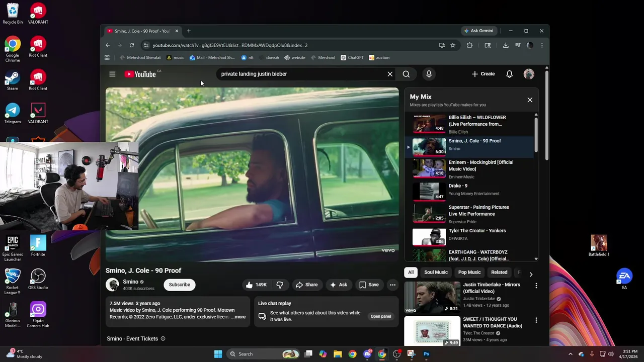The width and height of the screenshot is (644, 362).
Task: Reload the page with the refresh icon
Action: coord(132,45)
